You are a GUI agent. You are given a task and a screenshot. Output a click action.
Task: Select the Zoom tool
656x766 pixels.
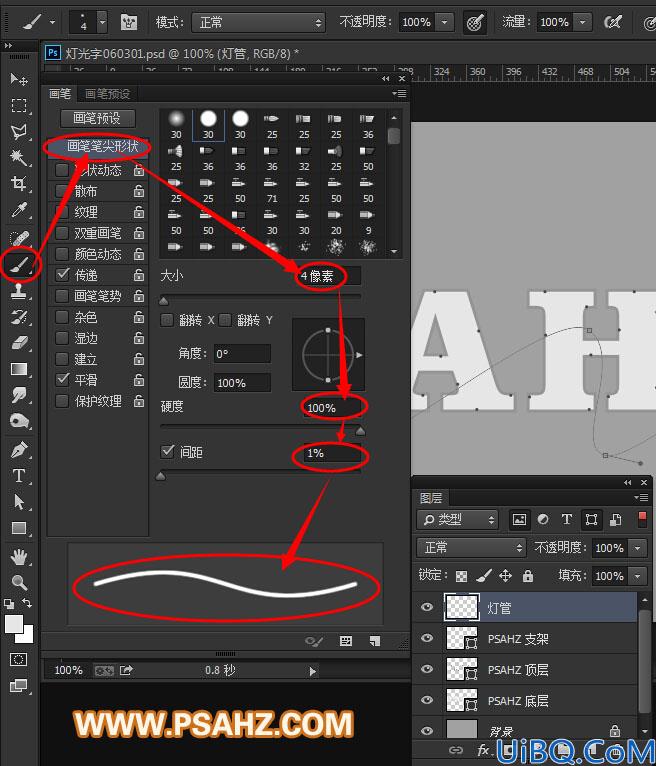pos(19,582)
